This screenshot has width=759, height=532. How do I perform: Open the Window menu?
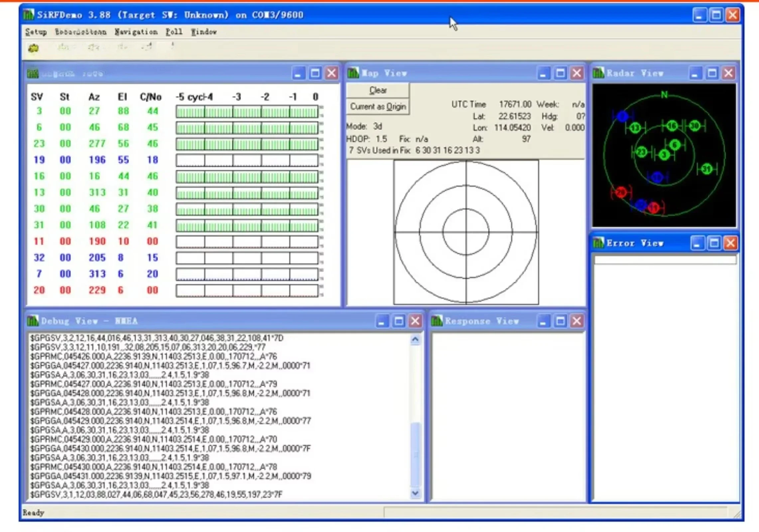tap(204, 32)
